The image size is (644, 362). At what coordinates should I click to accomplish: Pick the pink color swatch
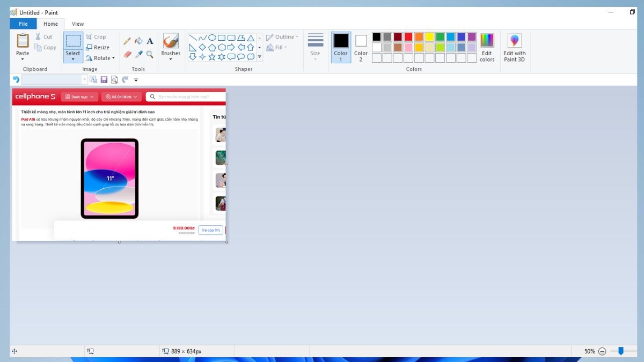pyautogui.click(x=408, y=47)
